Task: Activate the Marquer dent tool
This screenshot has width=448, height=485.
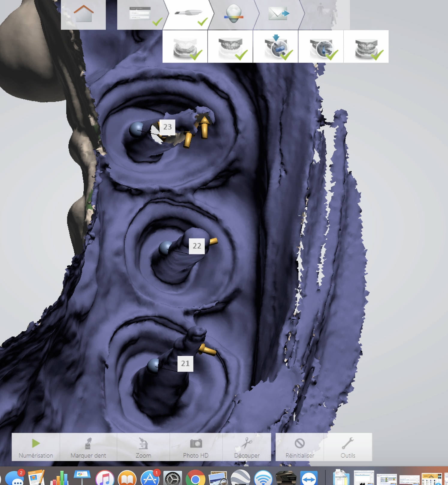Action: point(88,447)
